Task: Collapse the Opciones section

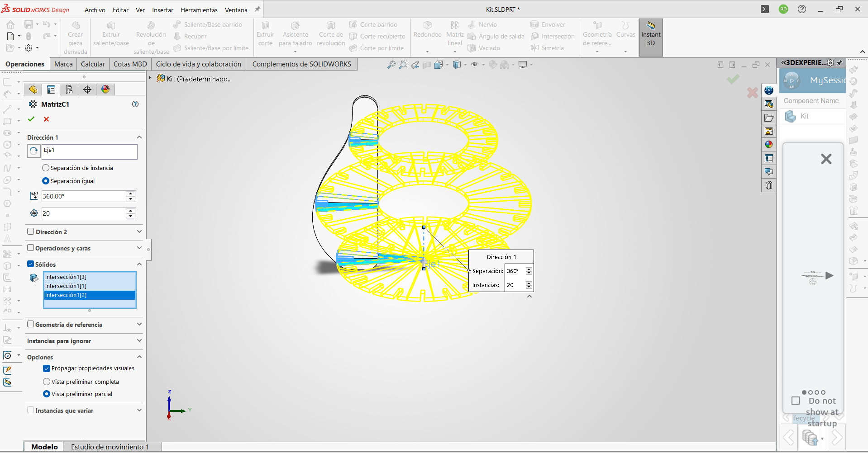Action: pos(139,357)
